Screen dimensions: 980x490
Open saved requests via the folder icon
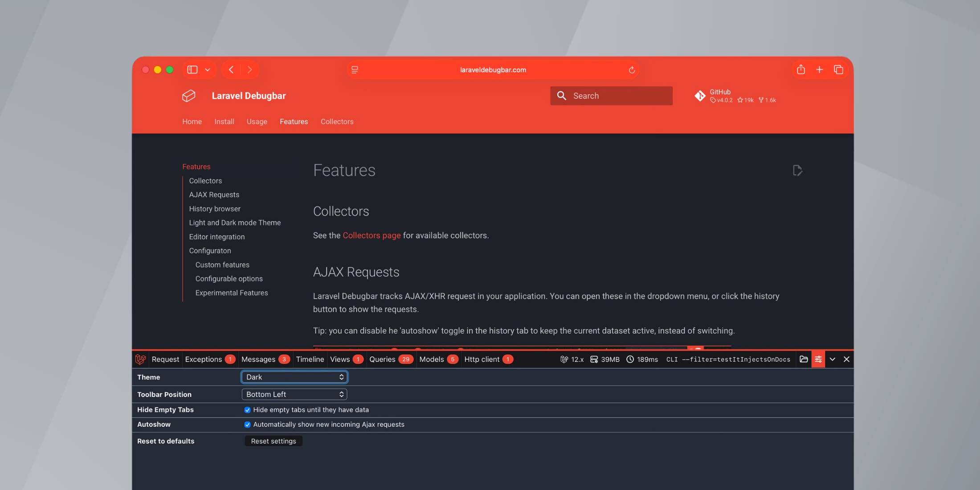(x=804, y=359)
